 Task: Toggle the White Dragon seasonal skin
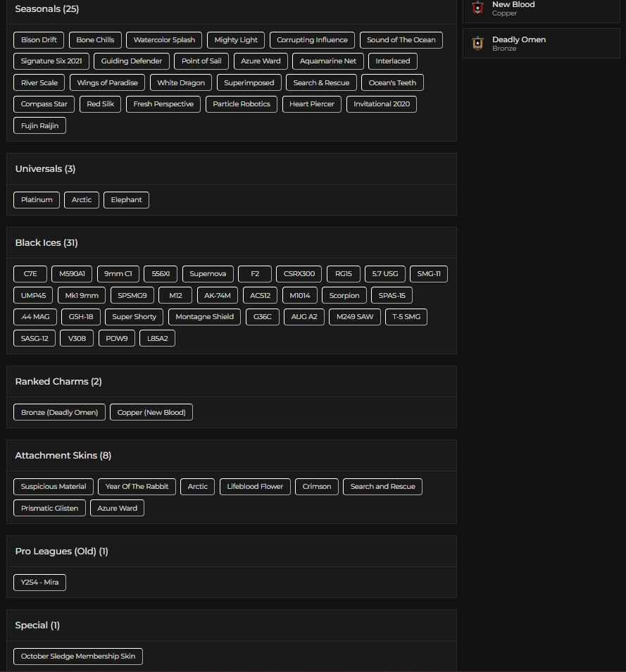tap(181, 82)
